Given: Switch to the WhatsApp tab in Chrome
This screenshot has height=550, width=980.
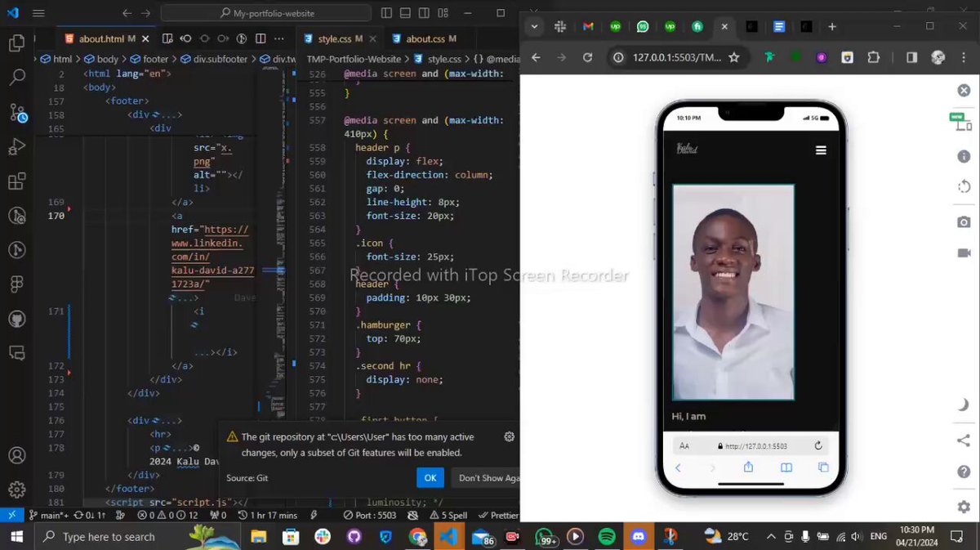Looking at the screenshot, I should click(x=643, y=26).
